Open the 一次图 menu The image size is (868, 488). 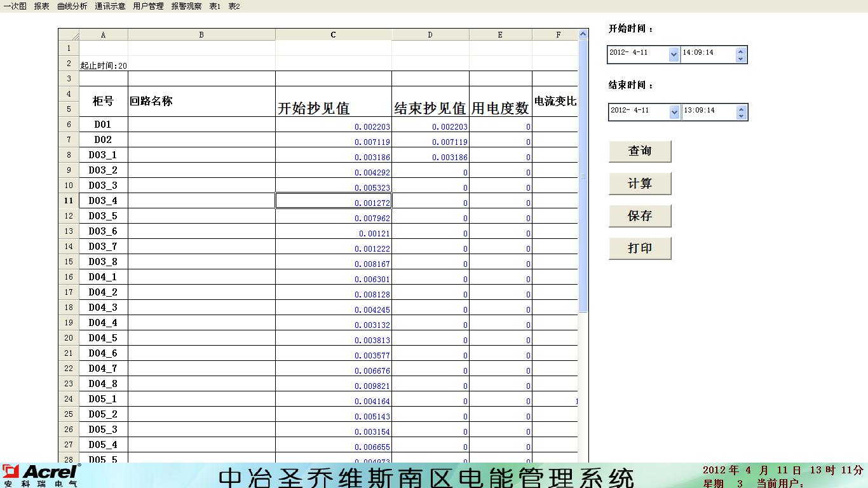pos(15,6)
